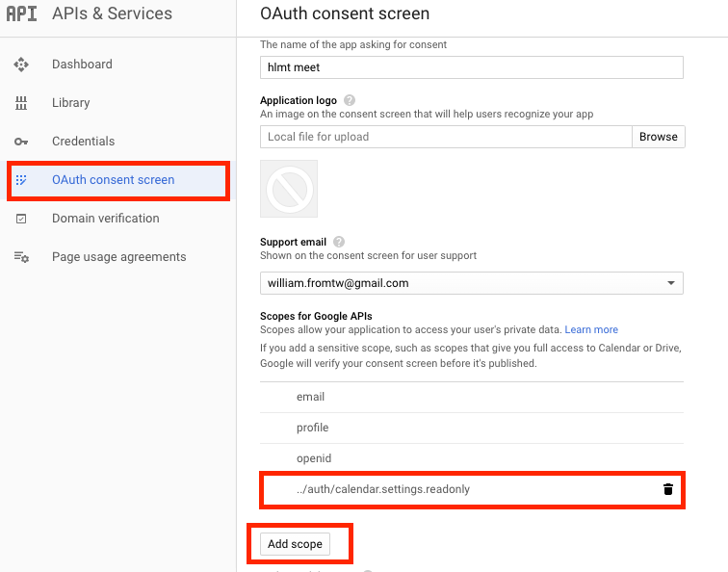Open the Dashboard menu item

point(82,65)
